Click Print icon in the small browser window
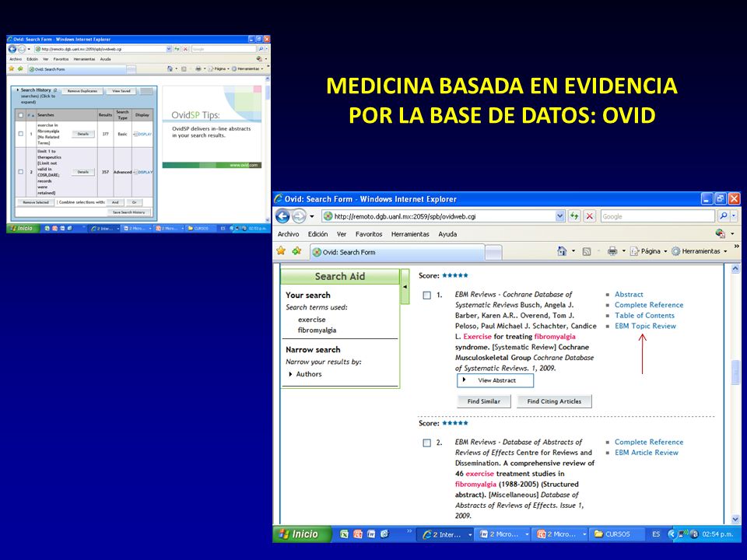747x560 pixels. 198,69
